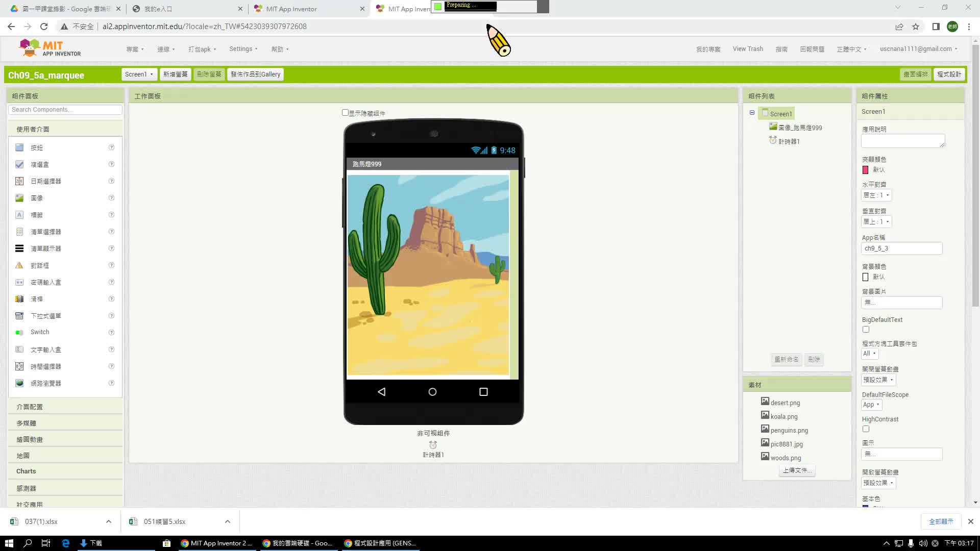Select the CheckBox component icon in palette
The width and height of the screenshot is (980, 551).
pyautogui.click(x=19, y=164)
